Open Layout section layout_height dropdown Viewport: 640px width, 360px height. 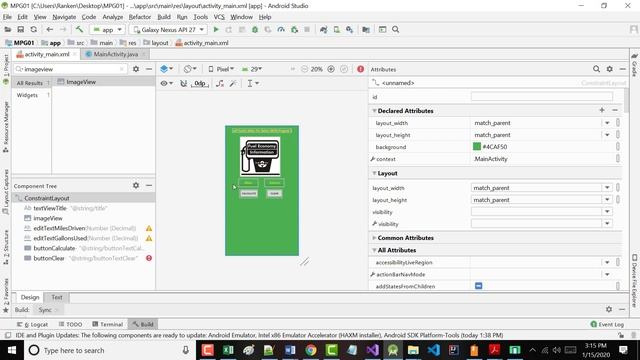607,200
